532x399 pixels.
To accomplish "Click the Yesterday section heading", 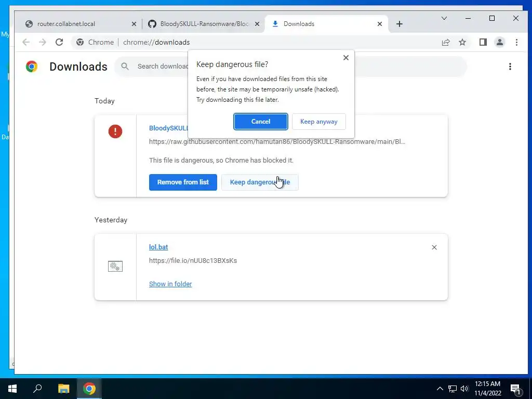I will pos(111,220).
